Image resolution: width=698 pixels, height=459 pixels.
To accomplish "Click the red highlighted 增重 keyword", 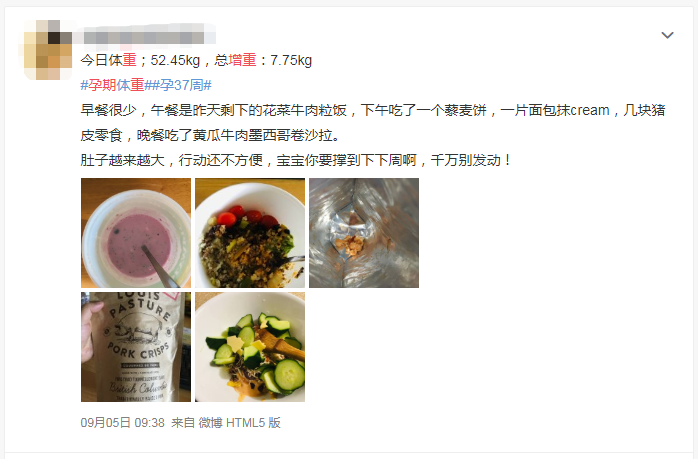I will pyautogui.click(x=243, y=60).
